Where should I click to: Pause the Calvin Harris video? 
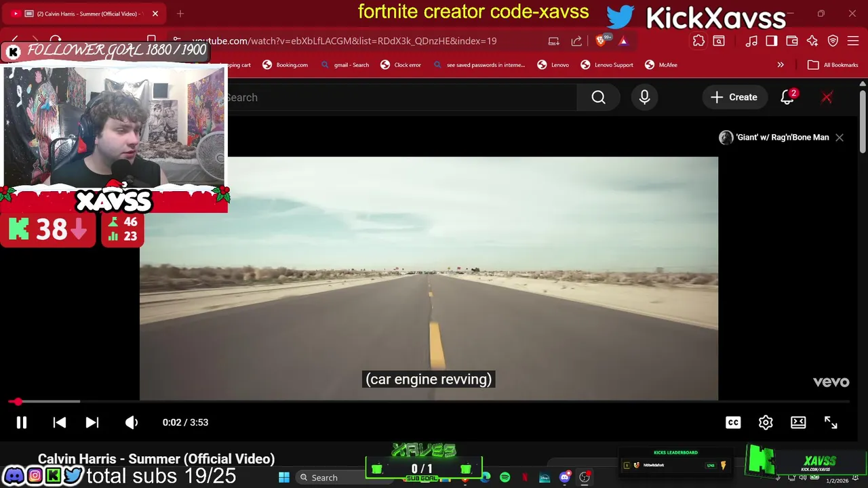[21, 422]
